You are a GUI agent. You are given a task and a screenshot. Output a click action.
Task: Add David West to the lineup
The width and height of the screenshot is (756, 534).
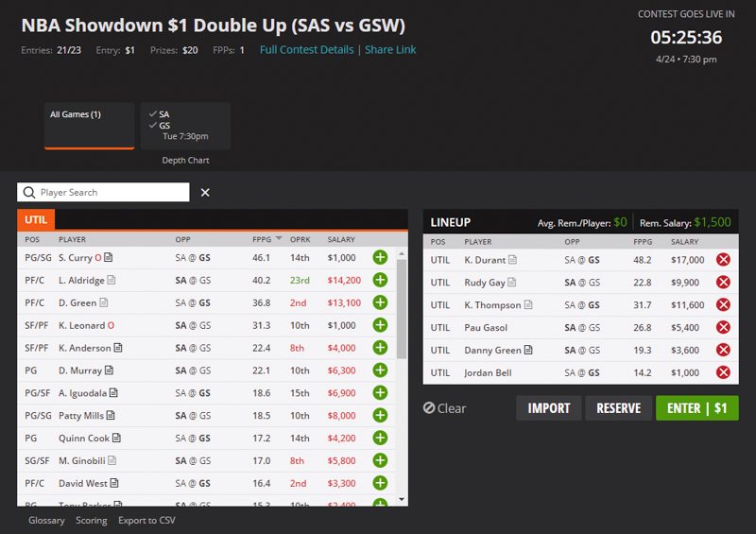[380, 483]
